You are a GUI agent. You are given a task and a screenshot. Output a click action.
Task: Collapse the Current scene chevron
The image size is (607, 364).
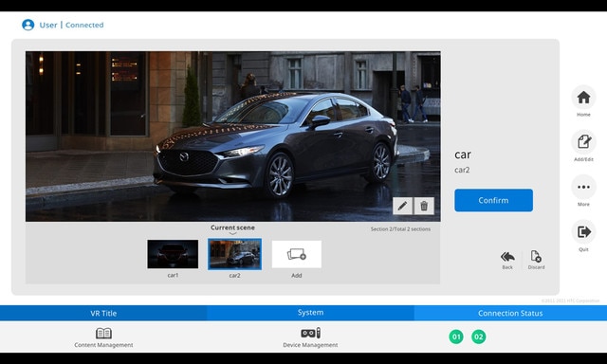tap(232, 233)
